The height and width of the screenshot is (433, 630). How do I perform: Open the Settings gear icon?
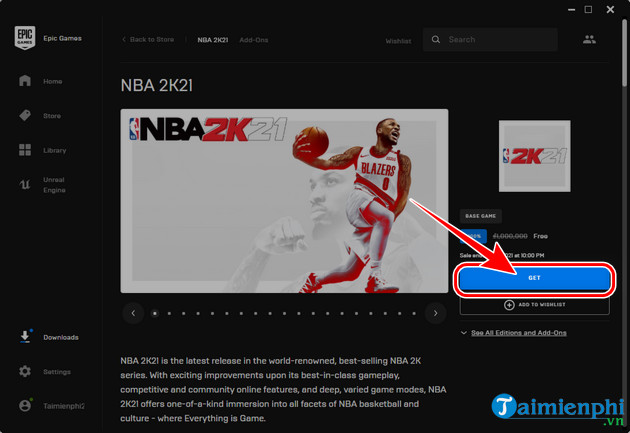tap(25, 371)
